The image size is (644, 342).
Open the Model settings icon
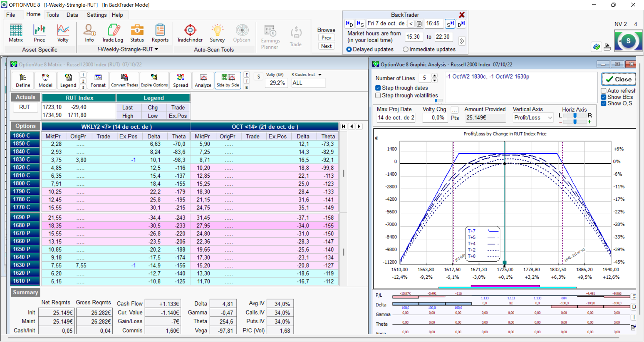click(45, 80)
